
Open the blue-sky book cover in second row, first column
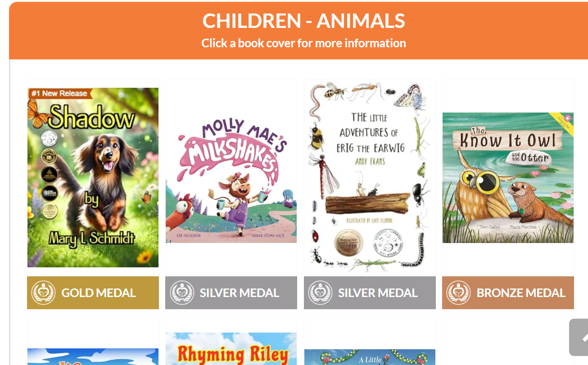click(93, 356)
